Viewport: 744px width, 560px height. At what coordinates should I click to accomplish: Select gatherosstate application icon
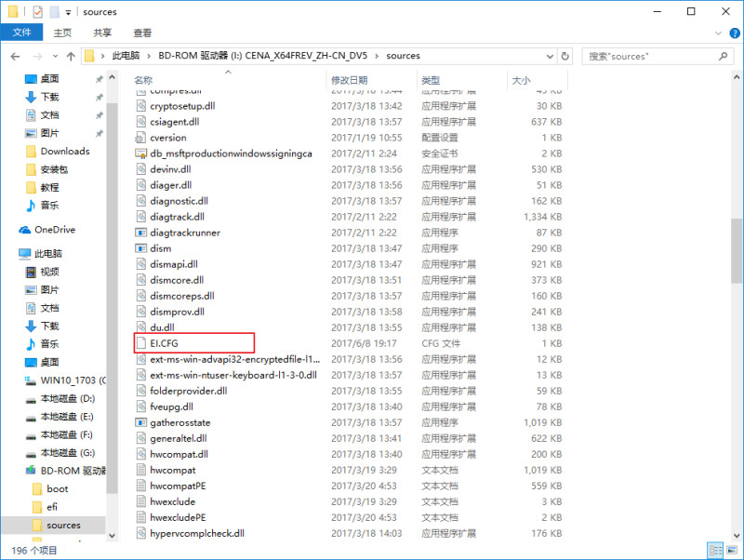141,422
